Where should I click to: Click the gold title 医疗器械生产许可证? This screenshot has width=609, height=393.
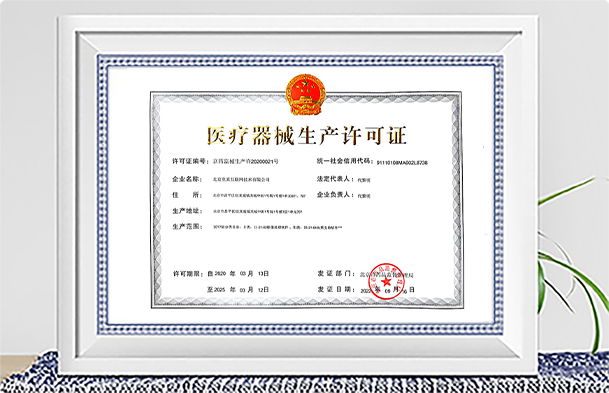[x=306, y=136]
